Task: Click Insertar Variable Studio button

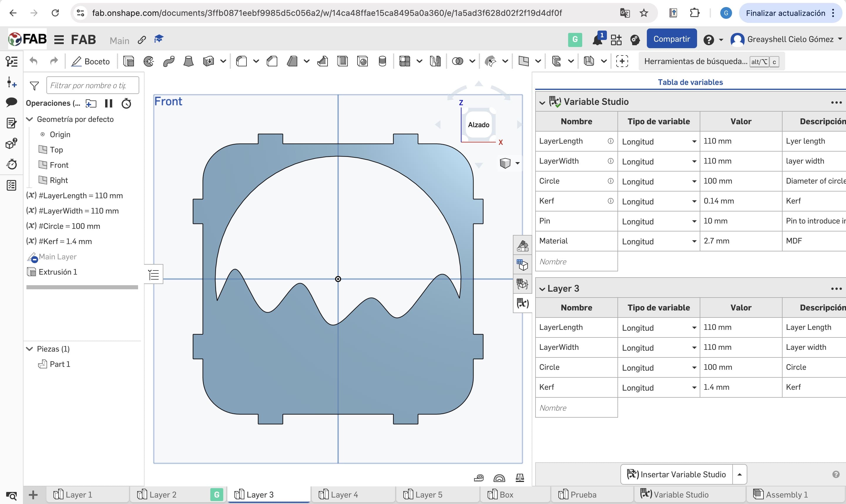Action: point(677,474)
